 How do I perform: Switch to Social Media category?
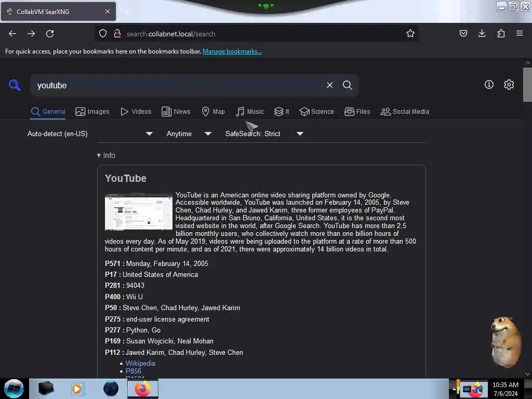[x=405, y=112]
